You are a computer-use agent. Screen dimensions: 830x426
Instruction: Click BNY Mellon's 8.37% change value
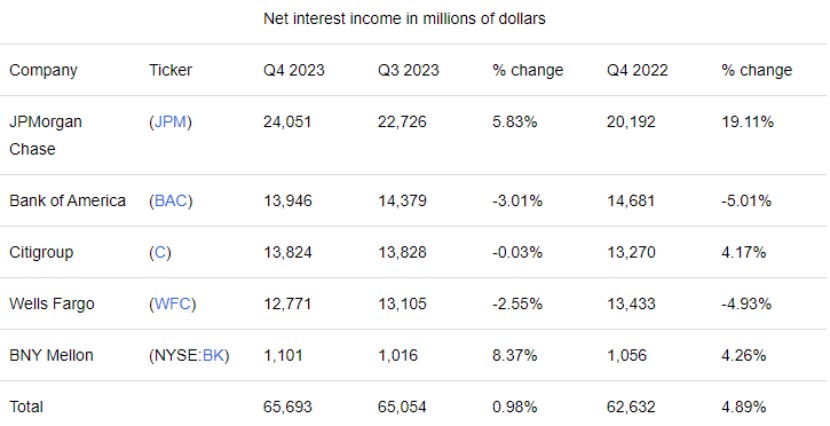coord(515,356)
